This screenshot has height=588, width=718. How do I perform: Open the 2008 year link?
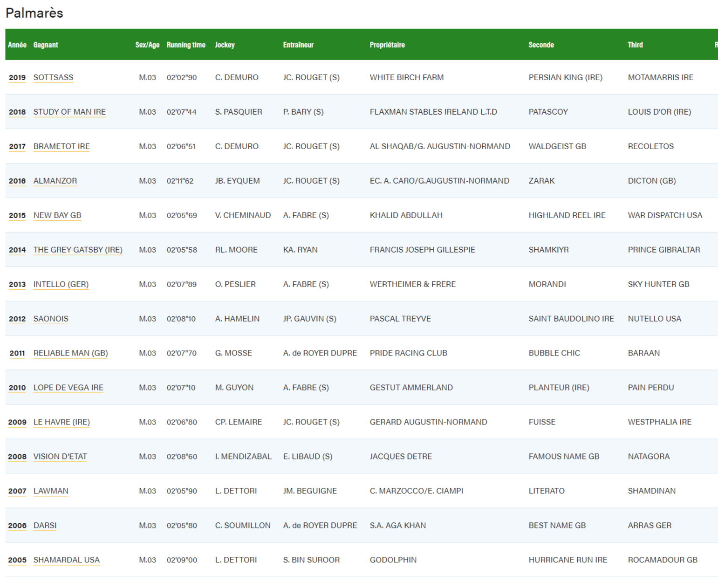17,457
